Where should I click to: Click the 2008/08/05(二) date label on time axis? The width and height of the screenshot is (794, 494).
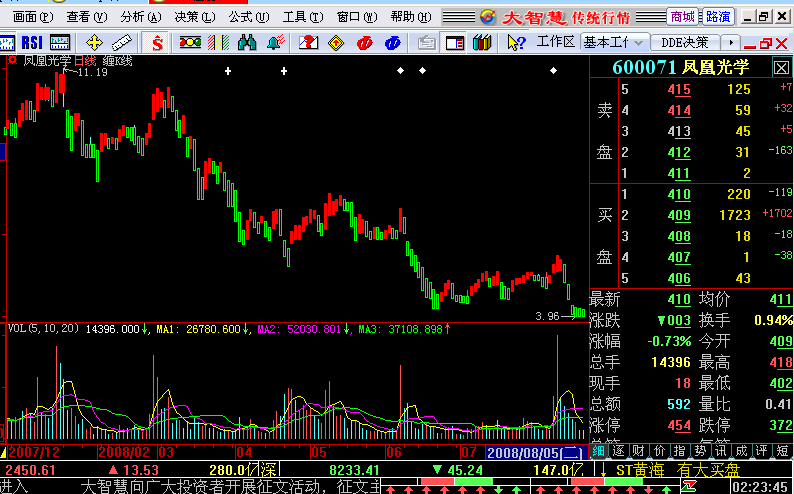(x=536, y=451)
